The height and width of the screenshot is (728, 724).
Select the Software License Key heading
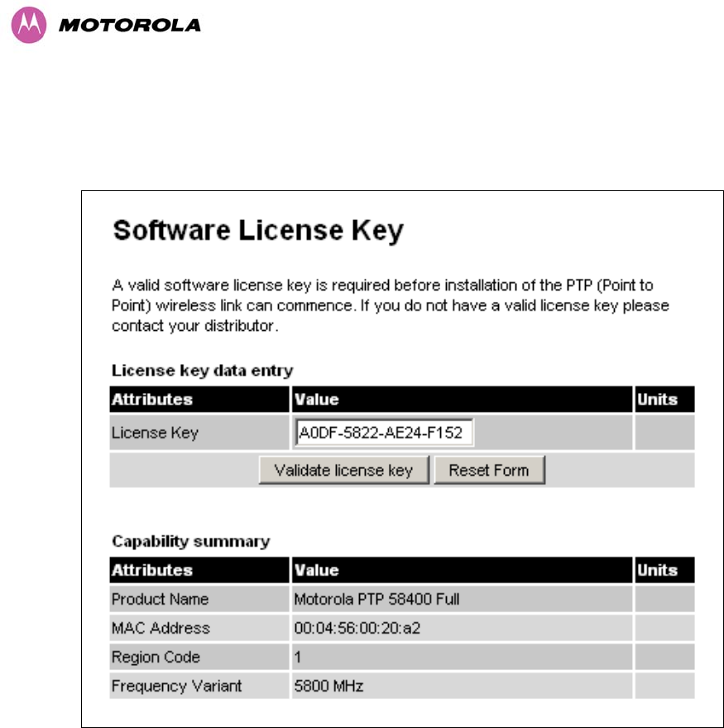[257, 231]
